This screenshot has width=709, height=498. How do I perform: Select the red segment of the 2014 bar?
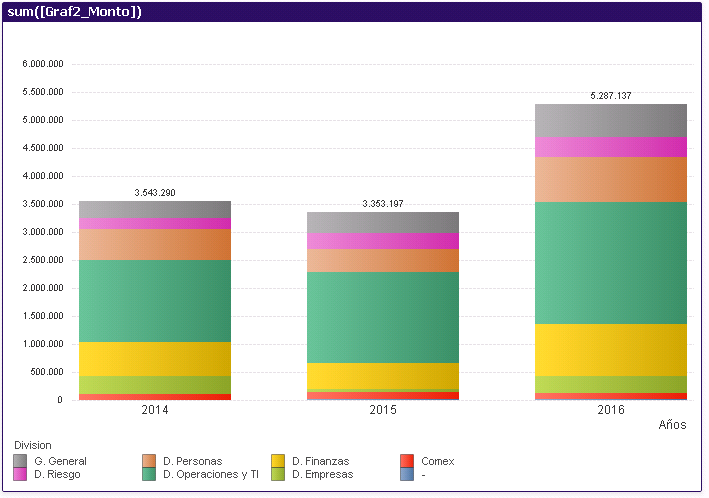tap(155, 397)
